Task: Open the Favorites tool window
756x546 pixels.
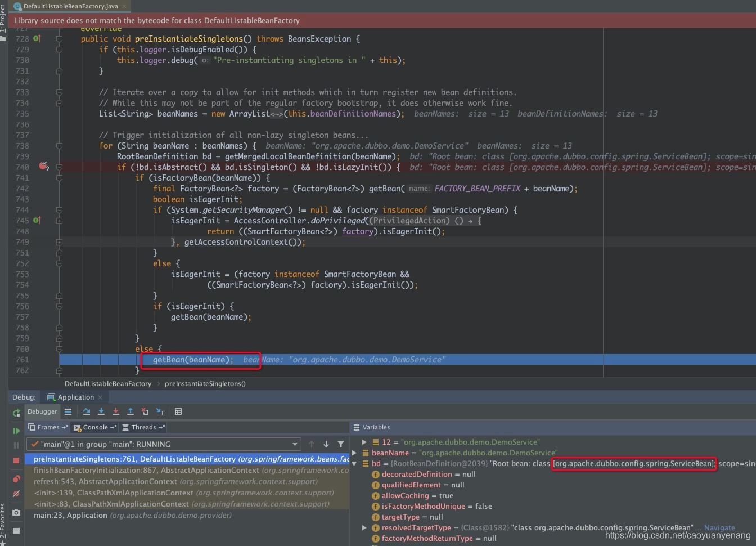Action: point(3,523)
